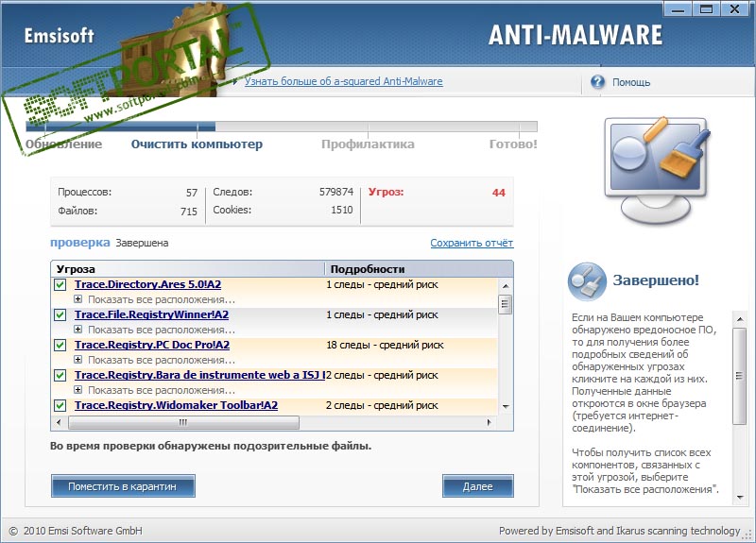Click the Файлов value 715

coord(189,211)
